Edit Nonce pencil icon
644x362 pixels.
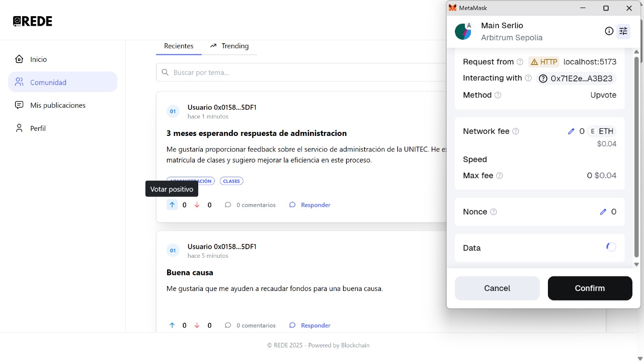coord(603,212)
